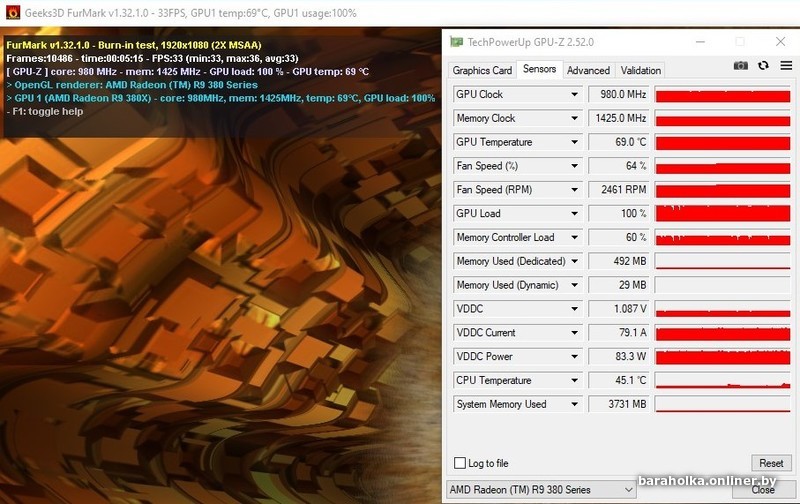Select the Sensors tab
This screenshot has height=504, width=800.
pyautogui.click(x=539, y=69)
